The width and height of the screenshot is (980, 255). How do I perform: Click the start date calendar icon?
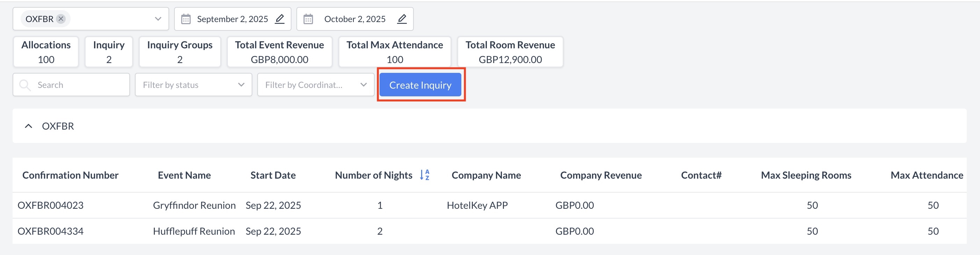(186, 19)
